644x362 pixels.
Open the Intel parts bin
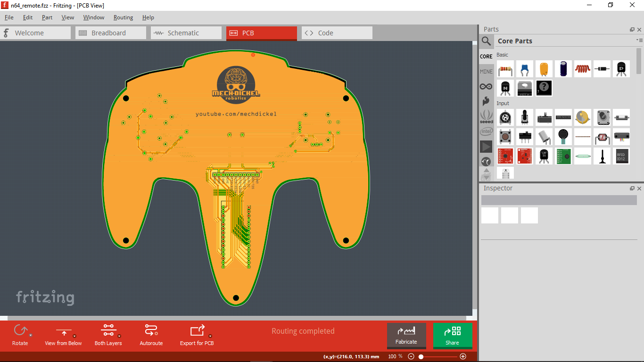[x=486, y=131]
